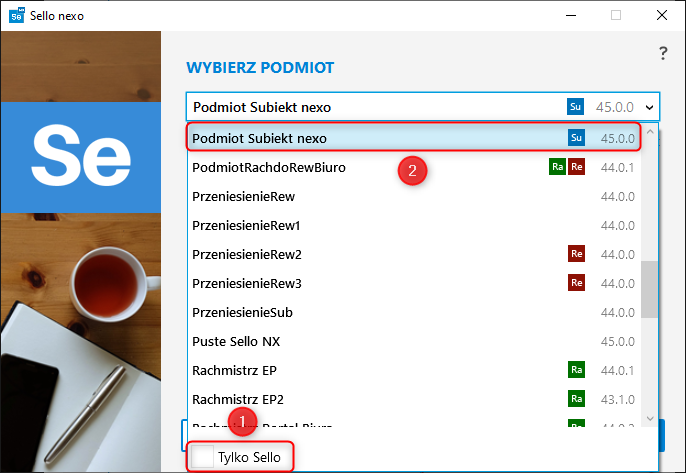Click the Re icon in PrzeniesienieRew3 row
The image size is (686, 473).
pos(576,283)
